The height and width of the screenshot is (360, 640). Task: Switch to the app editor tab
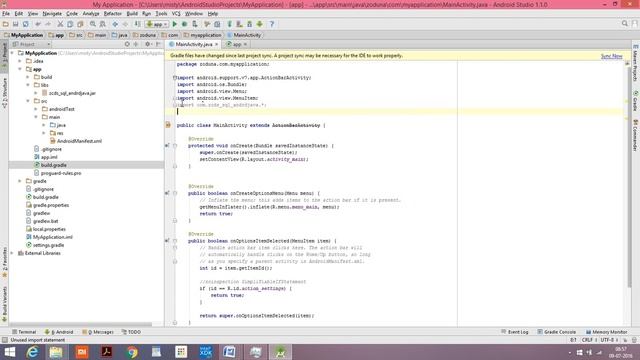[x=237, y=44]
